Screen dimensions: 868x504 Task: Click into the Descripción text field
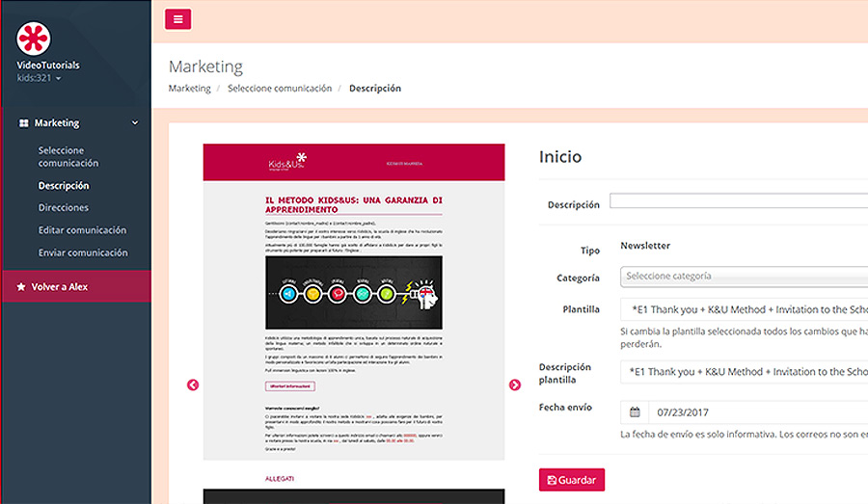point(739,200)
